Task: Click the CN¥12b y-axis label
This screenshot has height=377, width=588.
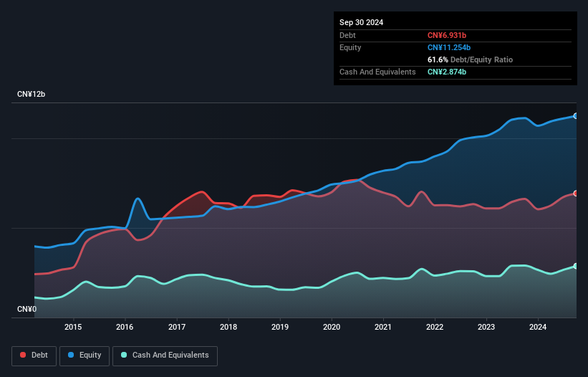Action: (31, 94)
